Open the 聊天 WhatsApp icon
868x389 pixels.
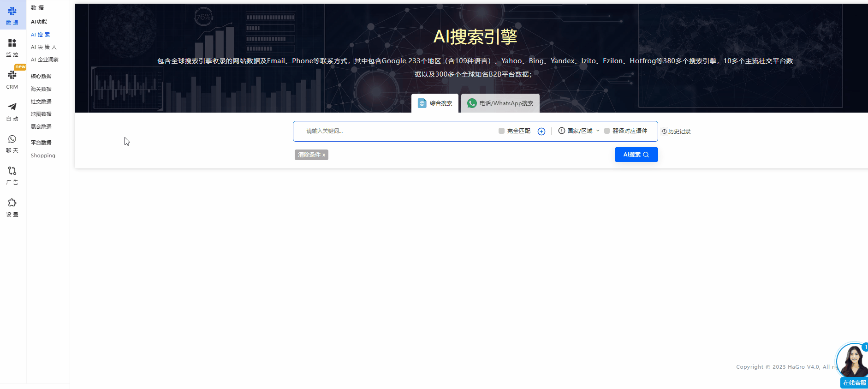12,139
